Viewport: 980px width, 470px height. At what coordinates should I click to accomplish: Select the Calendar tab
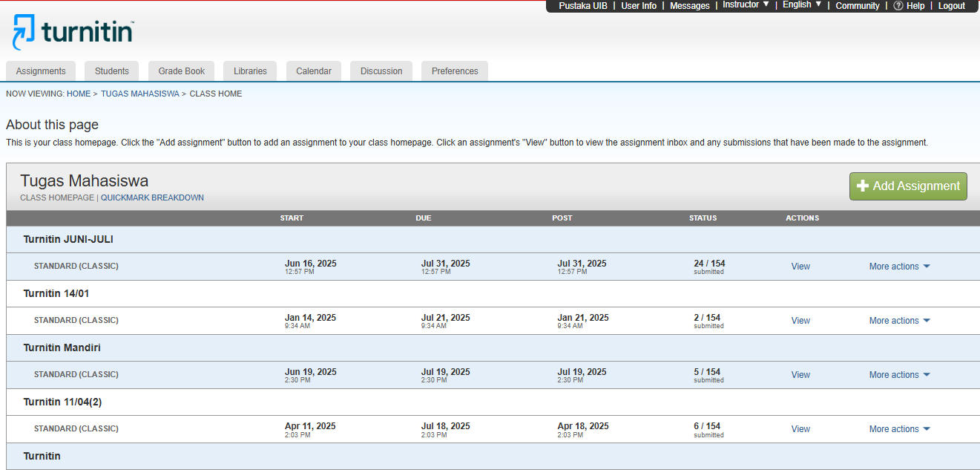click(314, 71)
